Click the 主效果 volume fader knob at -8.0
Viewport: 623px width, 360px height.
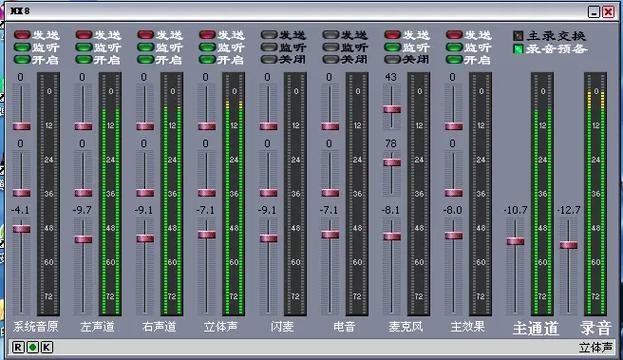pyautogui.click(x=453, y=236)
